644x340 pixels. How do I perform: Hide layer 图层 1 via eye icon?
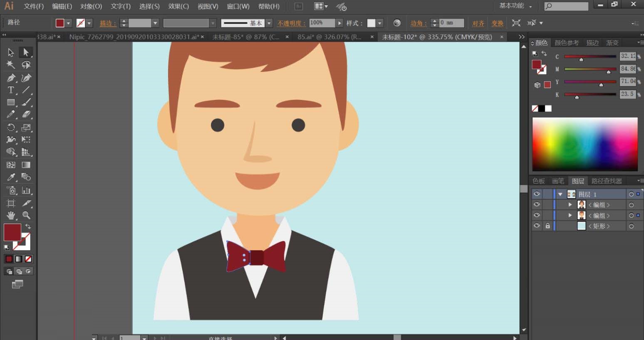(x=537, y=194)
